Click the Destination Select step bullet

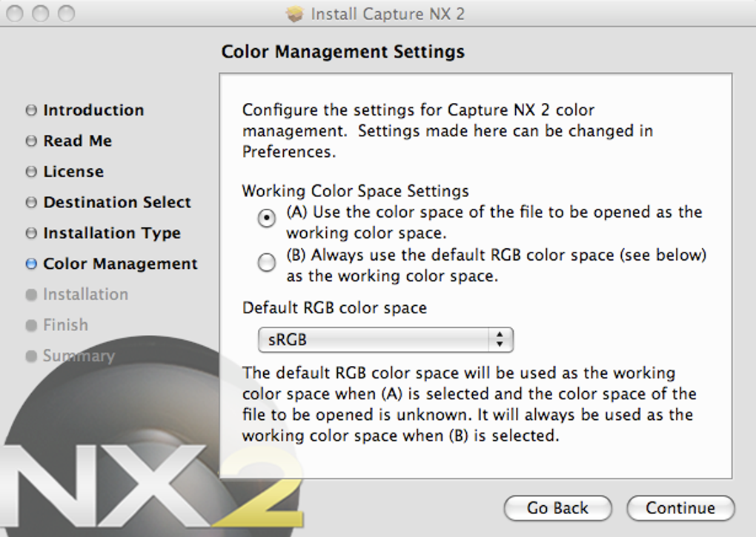click(31, 202)
